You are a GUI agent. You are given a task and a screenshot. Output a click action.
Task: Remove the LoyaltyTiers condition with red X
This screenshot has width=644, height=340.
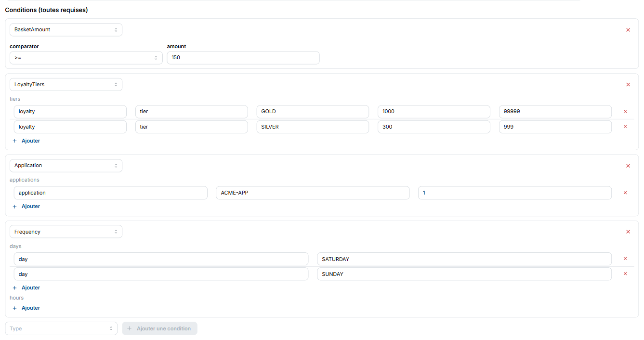(x=628, y=85)
